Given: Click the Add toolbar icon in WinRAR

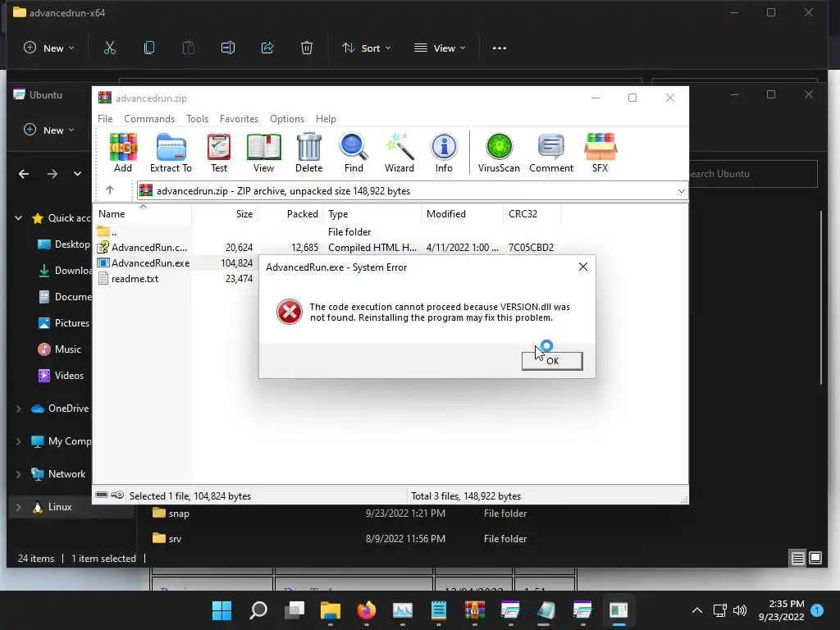Looking at the screenshot, I should point(123,153).
